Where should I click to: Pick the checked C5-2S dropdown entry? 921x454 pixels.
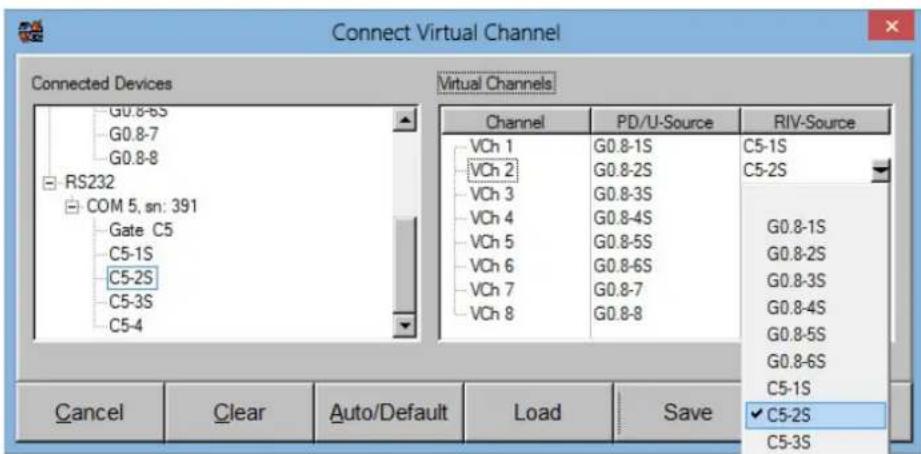814,415
